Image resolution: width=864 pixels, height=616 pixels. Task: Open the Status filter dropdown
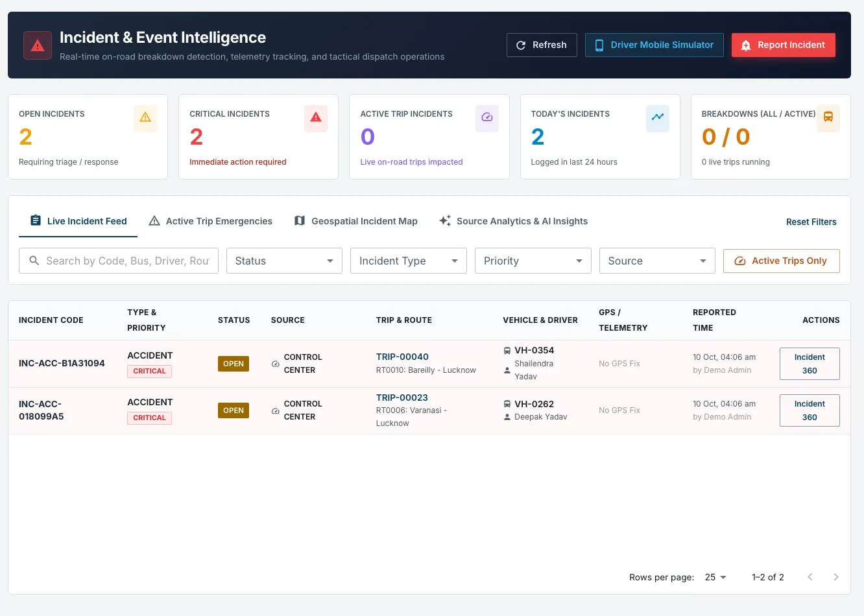pyautogui.click(x=284, y=261)
